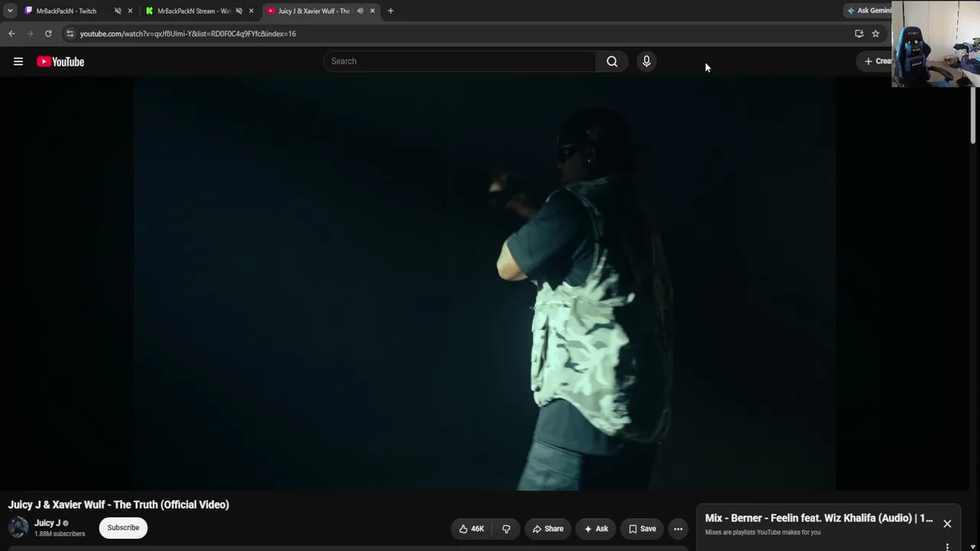Go back to the previous page

11,34
